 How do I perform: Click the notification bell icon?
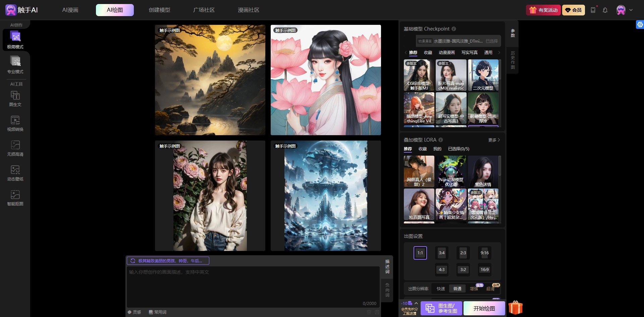[605, 10]
